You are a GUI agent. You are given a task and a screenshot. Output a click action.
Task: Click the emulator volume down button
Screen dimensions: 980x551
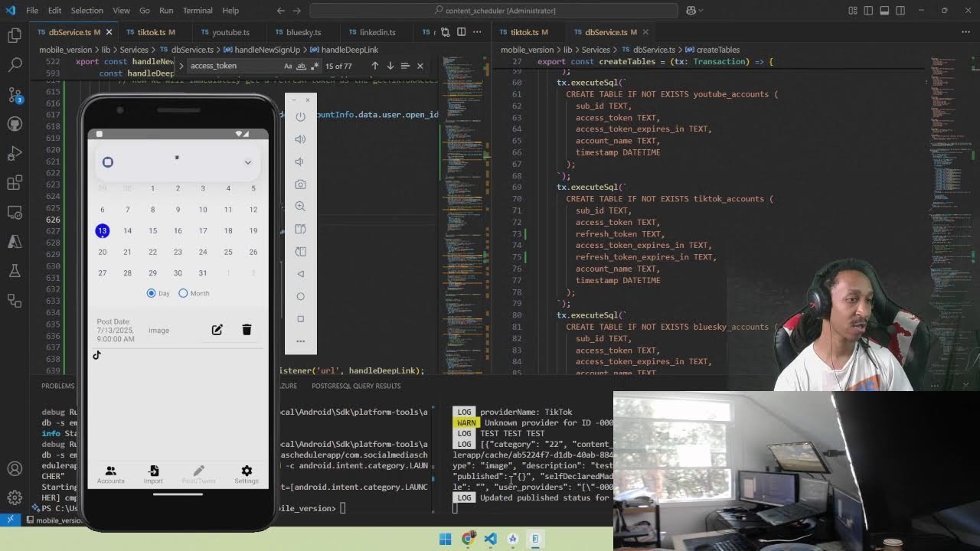[300, 161]
